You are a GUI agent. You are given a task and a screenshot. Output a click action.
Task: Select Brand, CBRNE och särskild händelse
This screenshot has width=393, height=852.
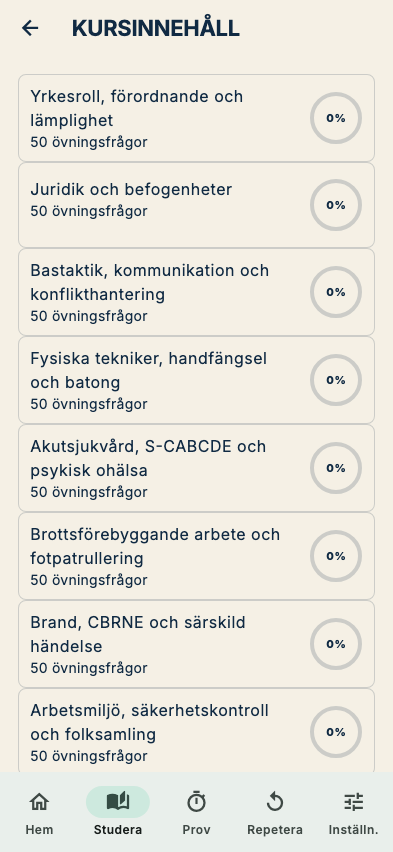[196, 644]
